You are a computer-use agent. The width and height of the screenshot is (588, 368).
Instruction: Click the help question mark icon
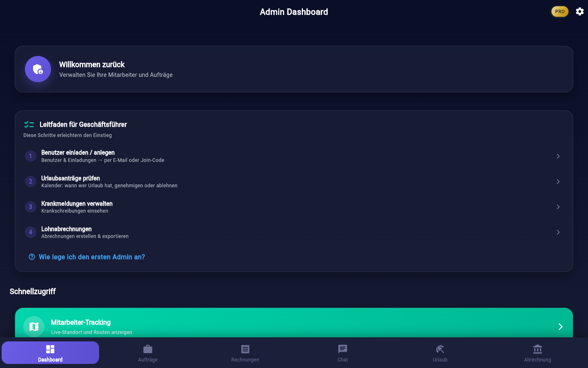pos(32,257)
